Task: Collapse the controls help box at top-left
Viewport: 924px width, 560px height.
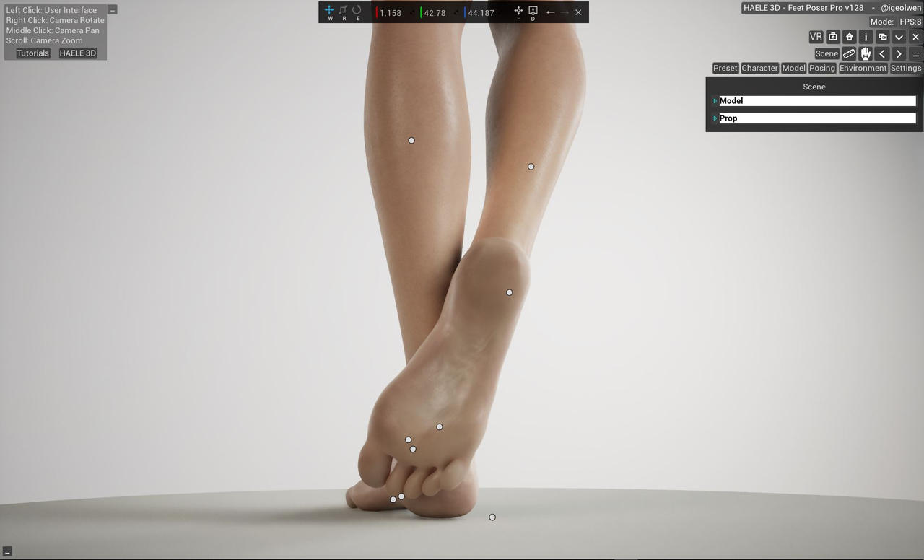Action: pyautogui.click(x=112, y=10)
